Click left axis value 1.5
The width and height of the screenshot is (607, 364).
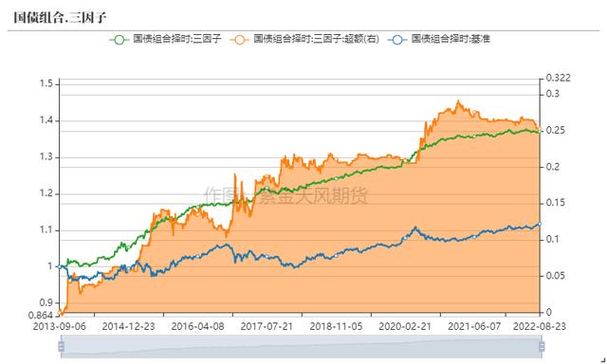46,83
